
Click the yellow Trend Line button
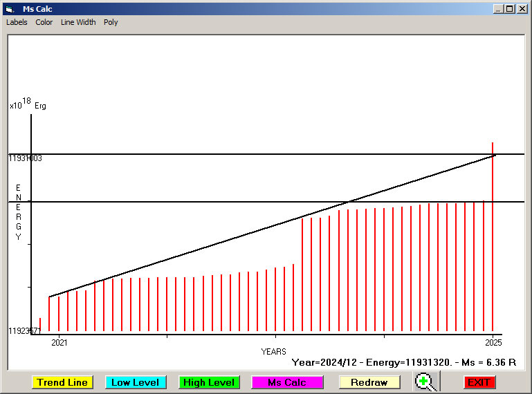click(x=62, y=382)
